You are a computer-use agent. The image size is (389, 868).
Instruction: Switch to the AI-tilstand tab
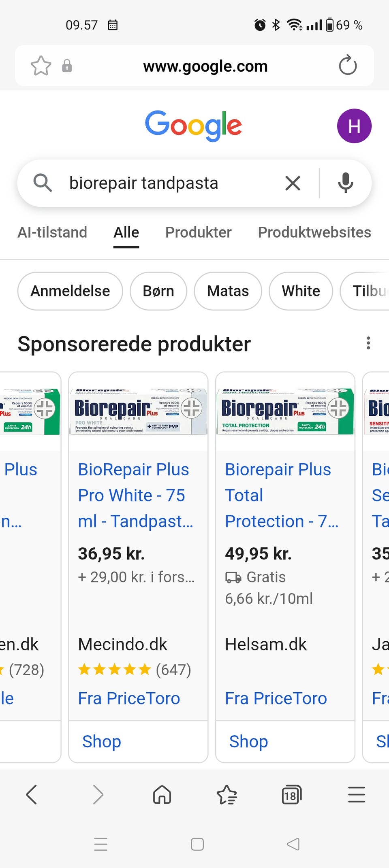(52, 232)
